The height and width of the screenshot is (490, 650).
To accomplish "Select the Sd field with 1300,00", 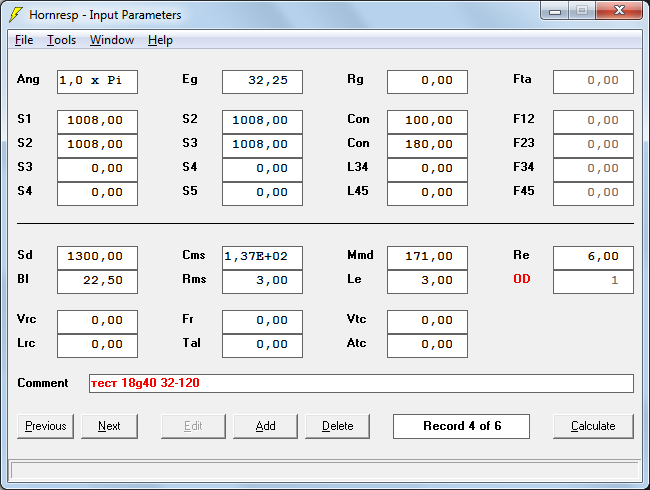I will 97,257.
